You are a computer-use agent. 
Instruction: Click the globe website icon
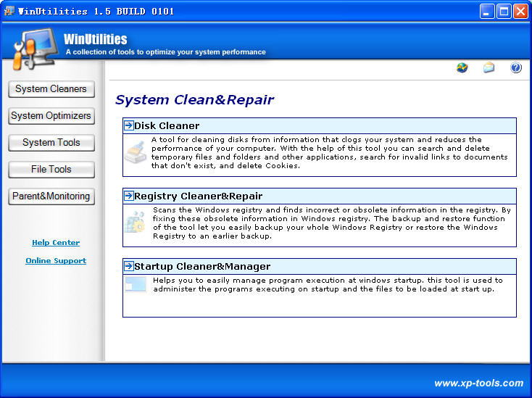click(462, 68)
